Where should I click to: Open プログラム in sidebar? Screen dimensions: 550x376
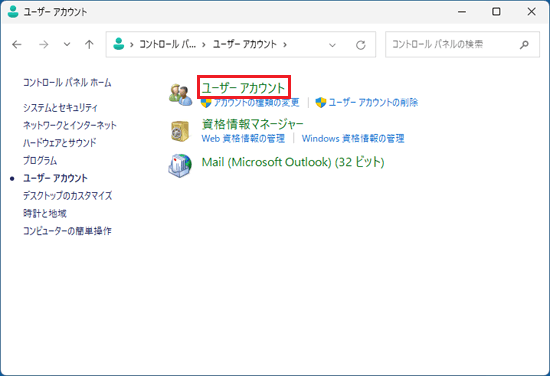point(40,160)
